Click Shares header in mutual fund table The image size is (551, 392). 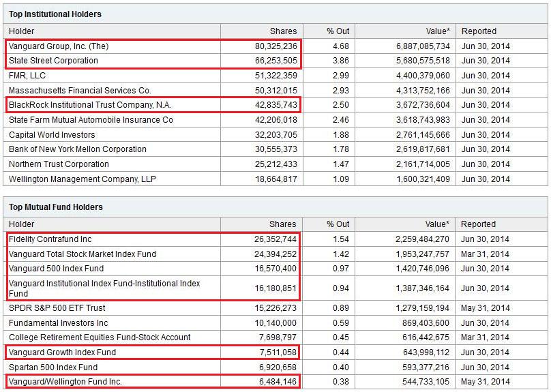(x=282, y=224)
